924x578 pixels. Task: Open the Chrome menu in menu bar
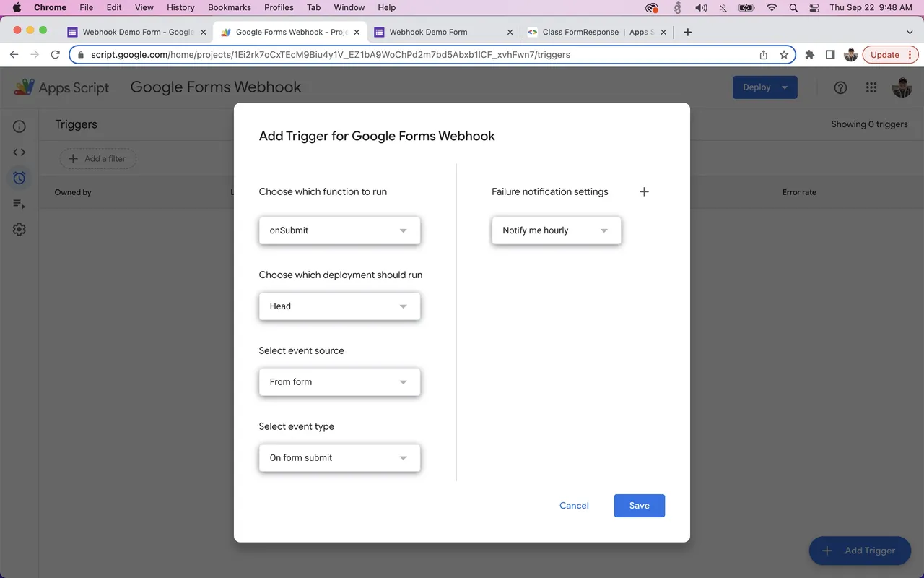(50, 7)
